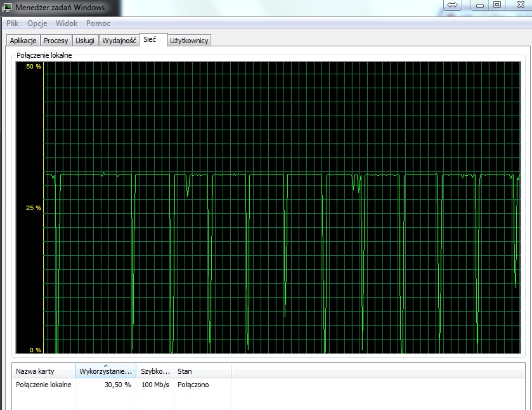Sort by Wykorzystanie column header
Screen dimensions: 532x410
click(x=105, y=371)
